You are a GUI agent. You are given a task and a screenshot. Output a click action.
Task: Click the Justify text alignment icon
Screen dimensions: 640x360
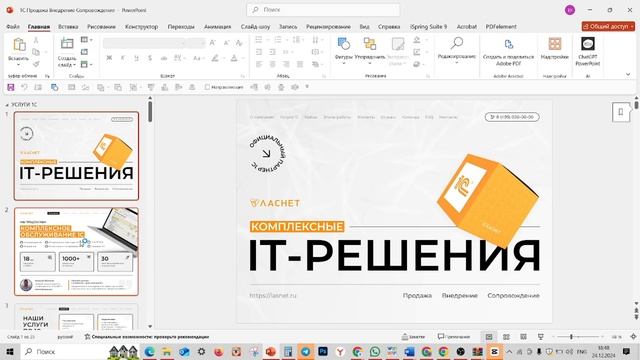300,64
